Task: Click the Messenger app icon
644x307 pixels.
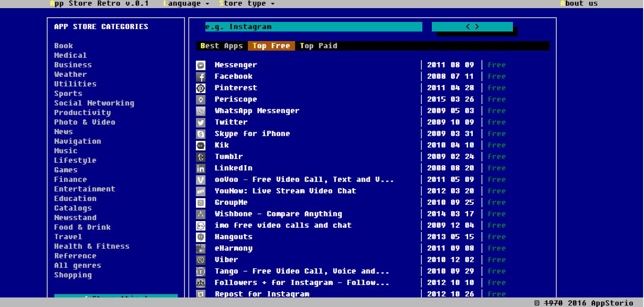Action: (x=201, y=65)
